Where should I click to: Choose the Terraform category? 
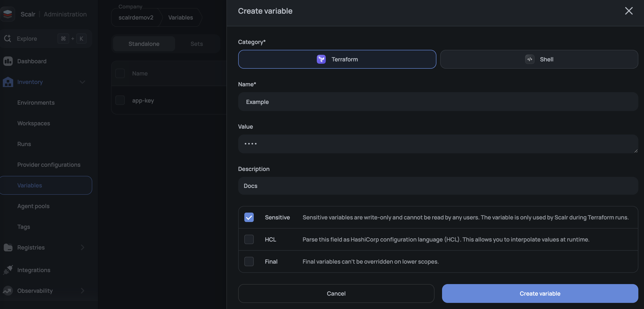click(337, 59)
